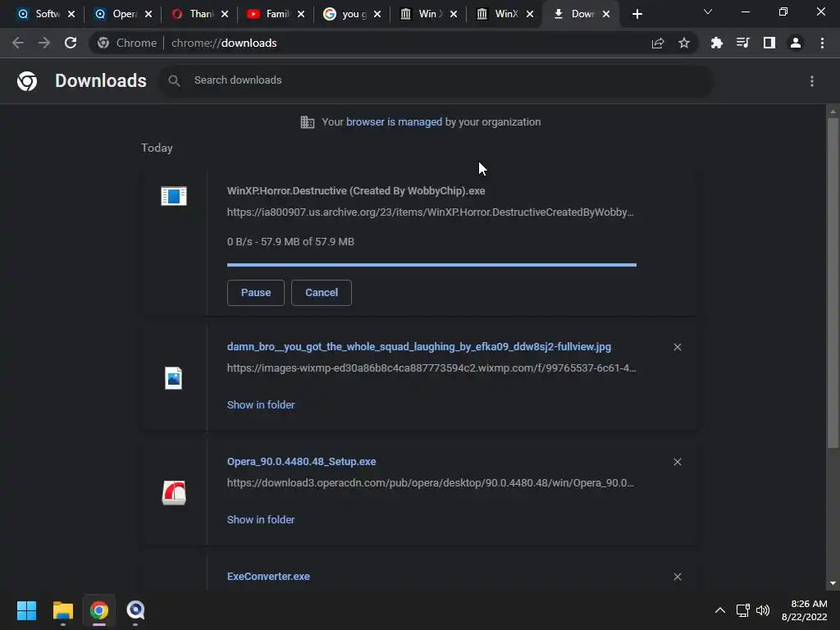The image size is (840, 630).
Task: Remove ExeConverter.exe from the list
Action: [677, 577]
